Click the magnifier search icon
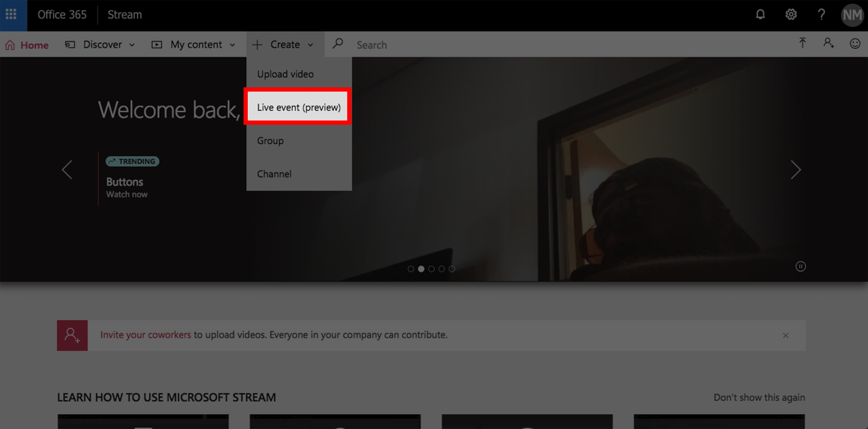The image size is (868, 429). pyautogui.click(x=338, y=44)
